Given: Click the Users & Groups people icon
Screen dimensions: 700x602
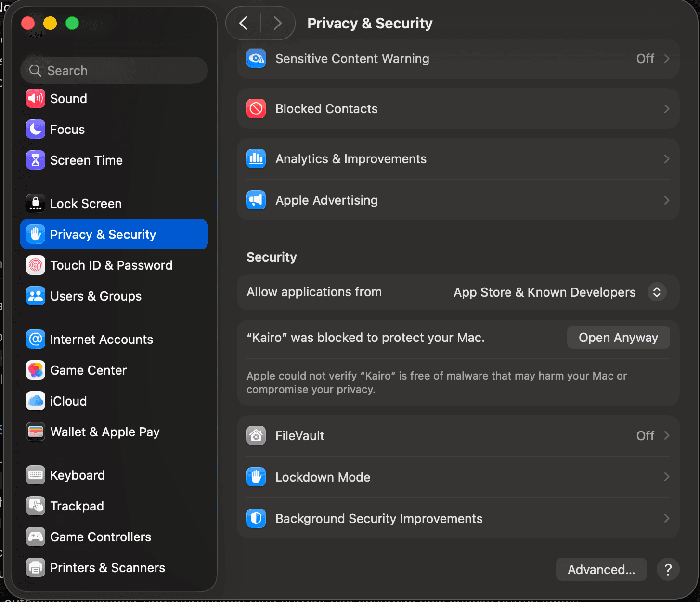Looking at the screenshot, I should pyautogui.click(x=36, y=296).
